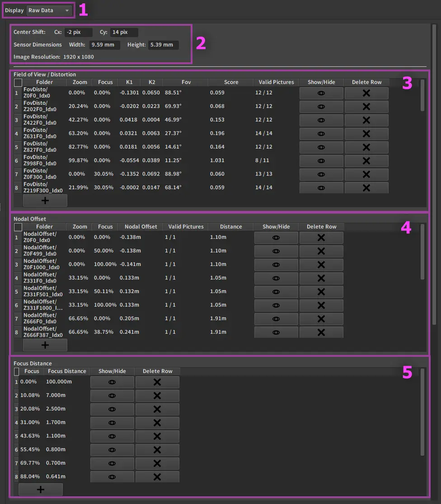441x504 pixels.
Task: Delete the FovDisto/Z0F0_Idx0 row
Action: (366, 93)
